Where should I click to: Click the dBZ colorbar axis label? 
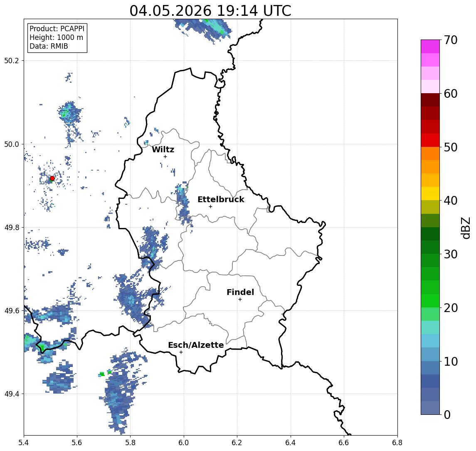pyautogui.click(x=466, y=228)
